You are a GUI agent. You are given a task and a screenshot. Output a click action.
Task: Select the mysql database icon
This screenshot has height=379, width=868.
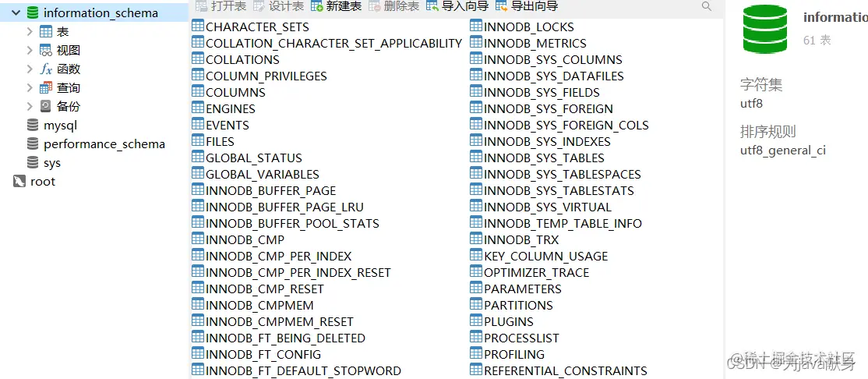tap(33, 126)
